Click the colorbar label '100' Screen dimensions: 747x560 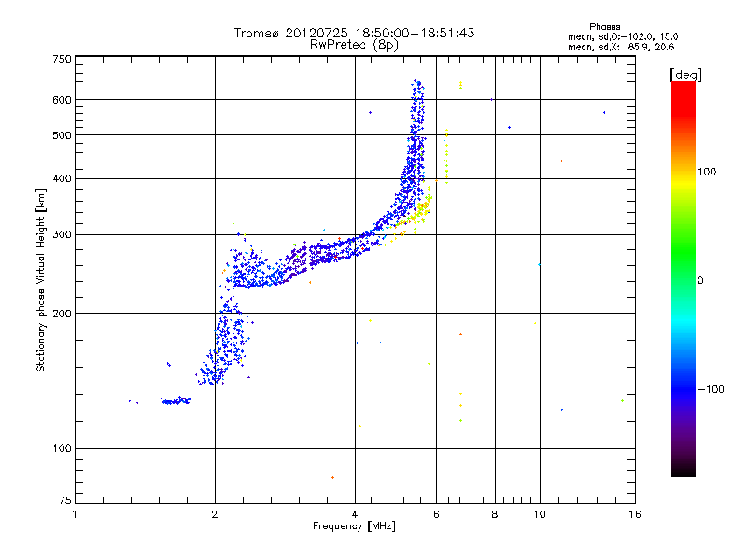coord(707,172)
